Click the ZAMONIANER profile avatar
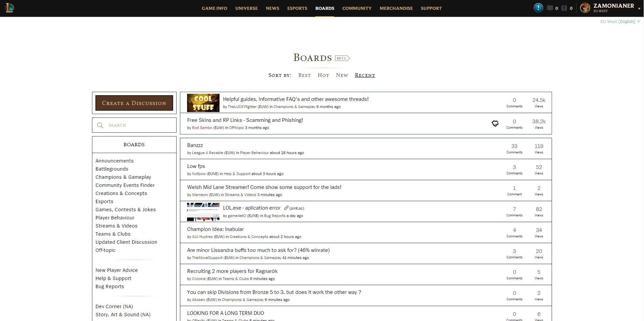This screenshot has height=321, width=644. [x=585, y=8]
